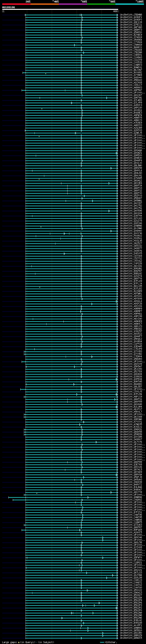
Task: Select hit label UniRef100_Q6GL58
Action: pos(131,543)
